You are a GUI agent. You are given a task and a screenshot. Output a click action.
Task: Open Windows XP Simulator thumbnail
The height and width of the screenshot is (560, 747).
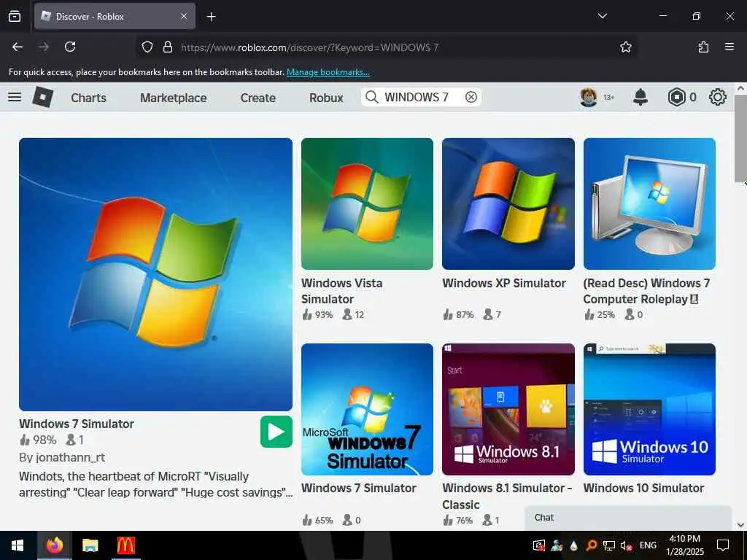pyautogui.click(x=508, y=204)
